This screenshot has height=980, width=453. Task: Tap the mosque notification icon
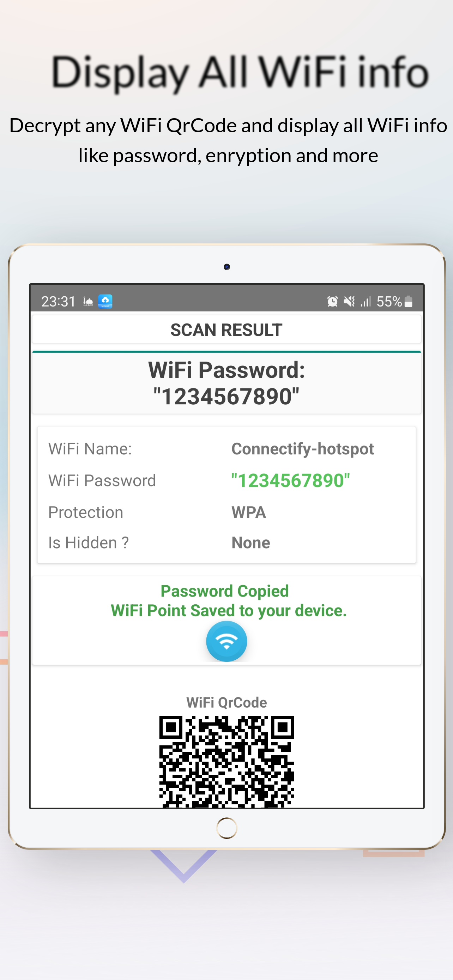coord(88,302)
